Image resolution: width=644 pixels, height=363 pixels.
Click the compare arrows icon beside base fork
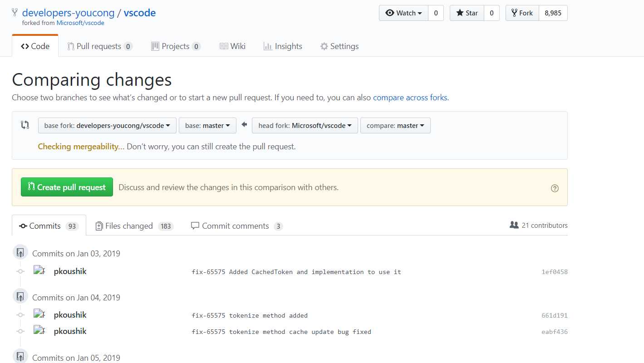coord(25,125)
